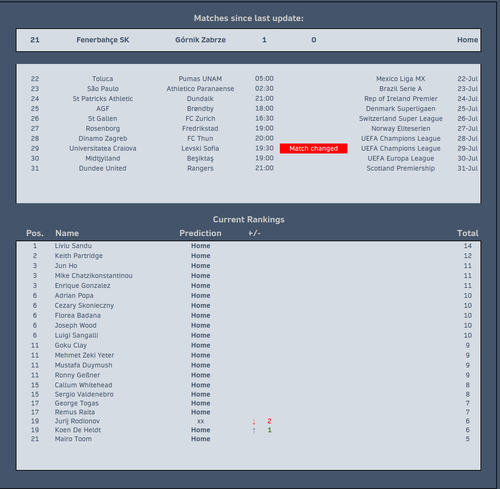The width and height of the screenshot is (500, 489).
Task: Select 'Ronny Geßner' ranking row
Action: (248, 375)
